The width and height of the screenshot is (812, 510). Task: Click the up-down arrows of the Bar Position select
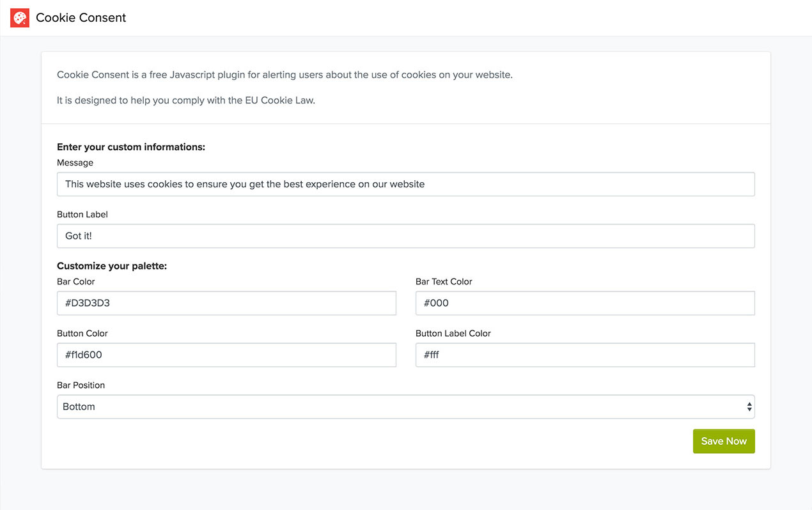[749, 406]
